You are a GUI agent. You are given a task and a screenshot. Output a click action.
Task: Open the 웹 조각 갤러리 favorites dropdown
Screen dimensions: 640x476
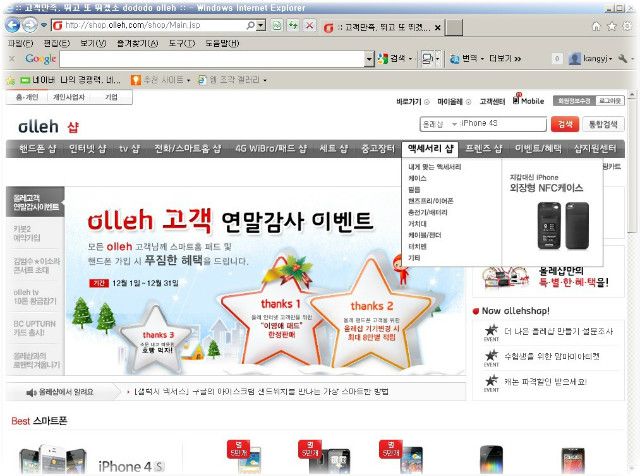click(x=232, y=80)
